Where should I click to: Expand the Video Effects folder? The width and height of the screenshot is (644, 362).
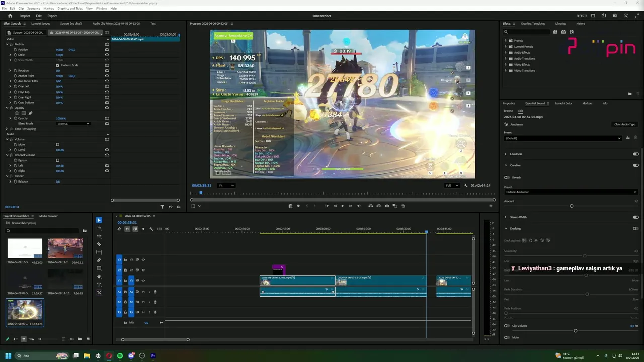point(506,64)
